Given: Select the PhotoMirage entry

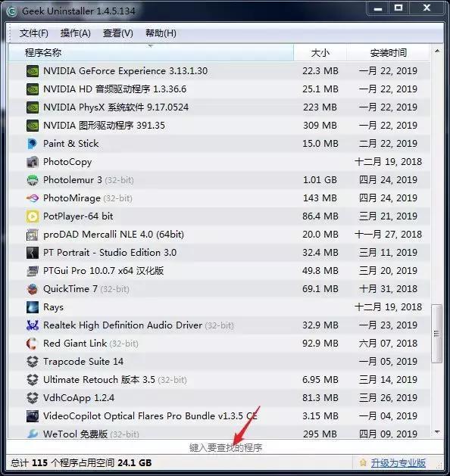Looking at the screenshot, I should [x=219, y=198].
